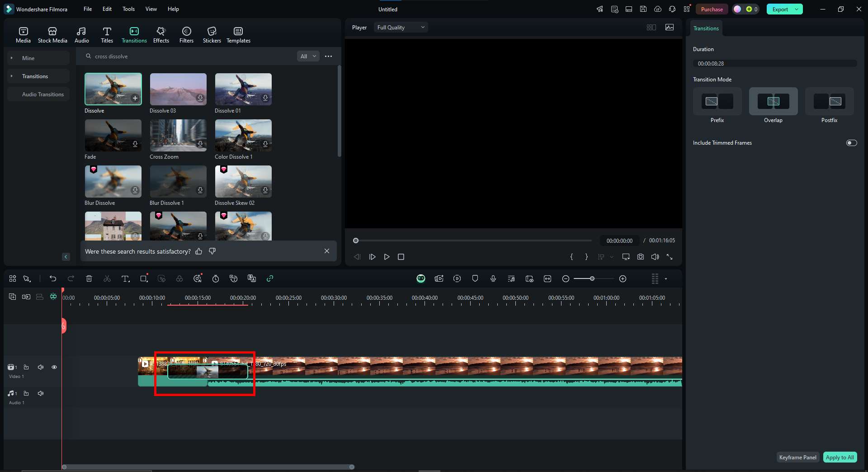Toggle Include Trimmed Frames switch
868x472 pixels.
click(x=851, y=143)
